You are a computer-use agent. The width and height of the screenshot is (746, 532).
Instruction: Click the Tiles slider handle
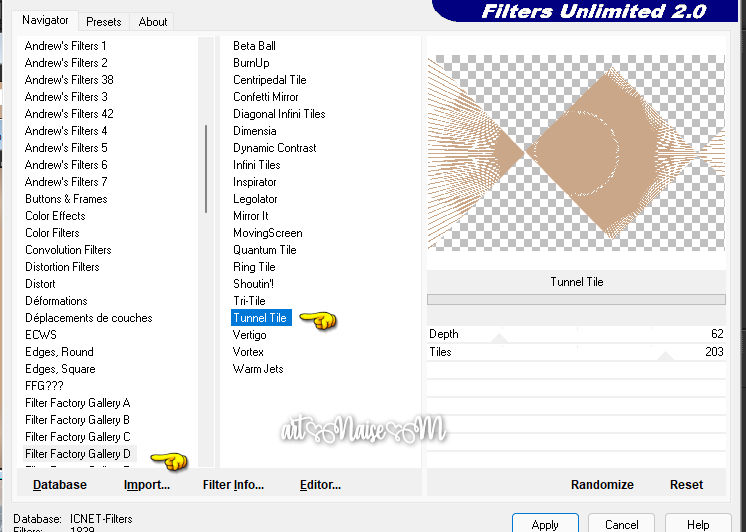666,356
